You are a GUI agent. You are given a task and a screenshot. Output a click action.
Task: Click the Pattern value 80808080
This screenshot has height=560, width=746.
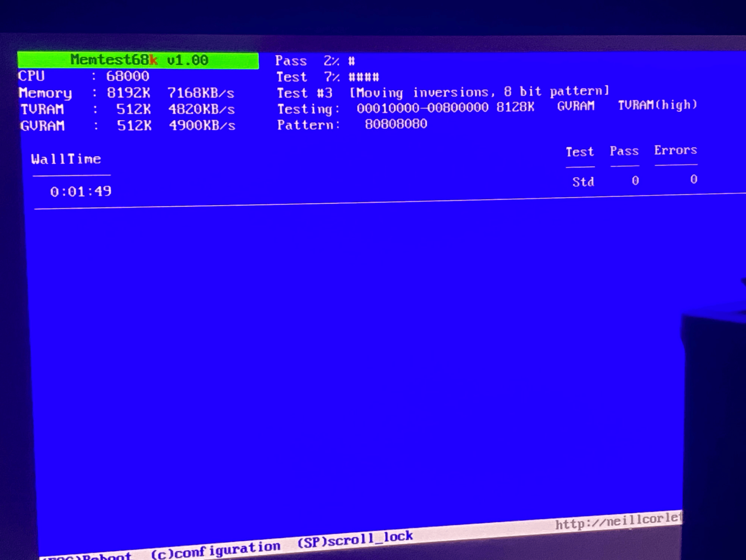(x=396, y=124)
